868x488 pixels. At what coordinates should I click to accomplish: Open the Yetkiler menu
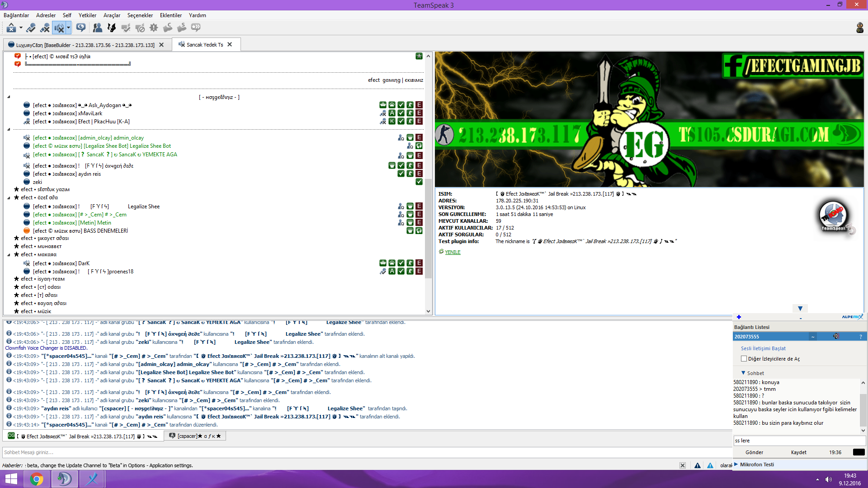[87, 15]
